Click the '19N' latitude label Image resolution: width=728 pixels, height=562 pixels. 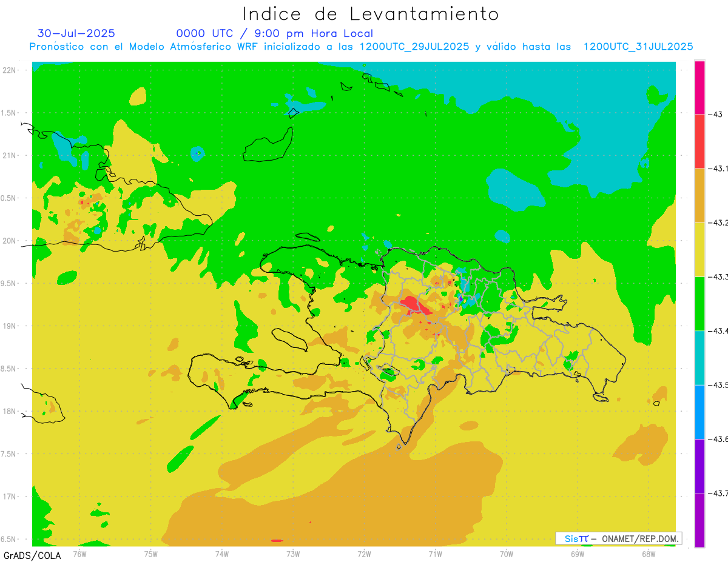tap(10, 326)
